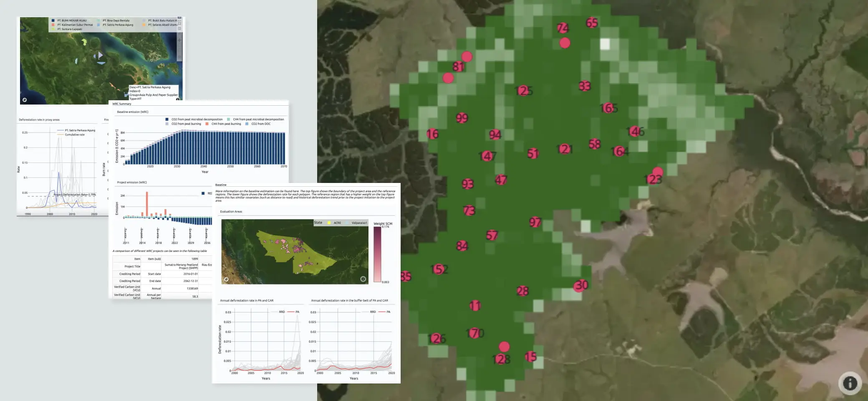This screenshot has height=401, width=868.
Task: Select map marker 28
Action: (x=522, y=291)
